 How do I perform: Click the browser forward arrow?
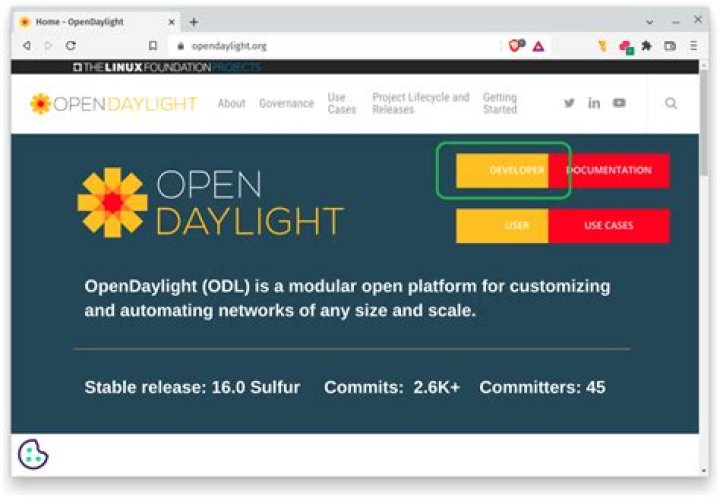(x=48, y=45)
